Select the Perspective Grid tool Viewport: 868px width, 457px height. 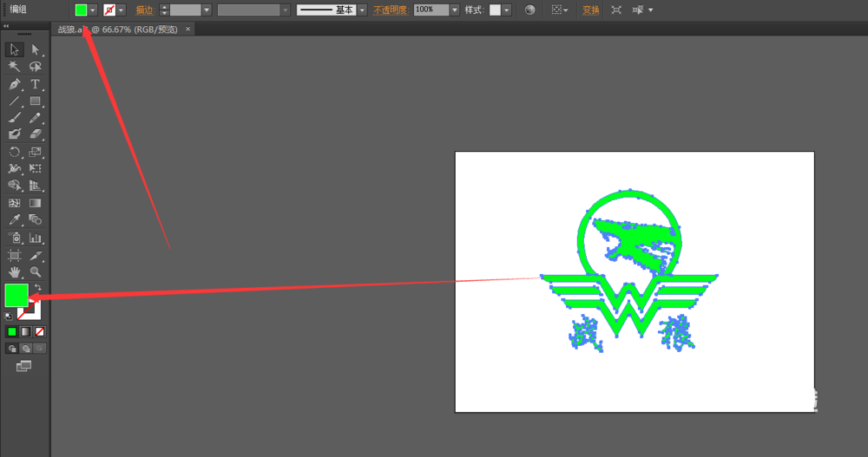pyautogui.click(x=36, y=186)
